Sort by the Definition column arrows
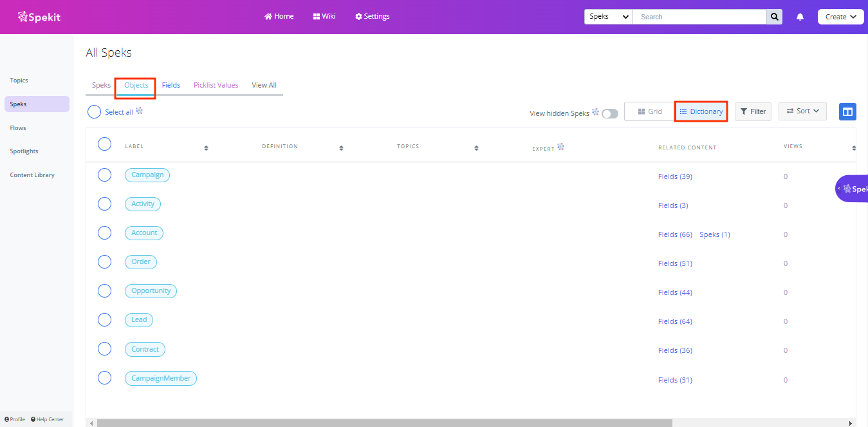The height and width of the screenshot is (427, 868). click(x=341, y=148)
